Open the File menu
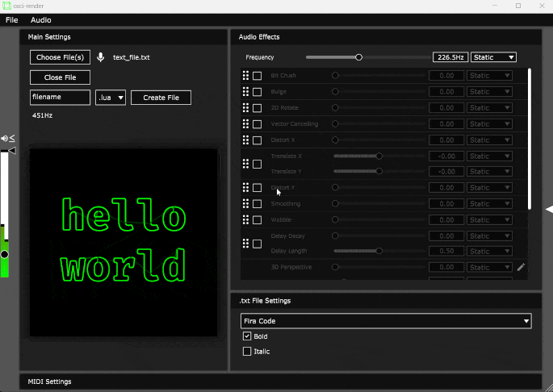553x392 pixels. [12, 19]
